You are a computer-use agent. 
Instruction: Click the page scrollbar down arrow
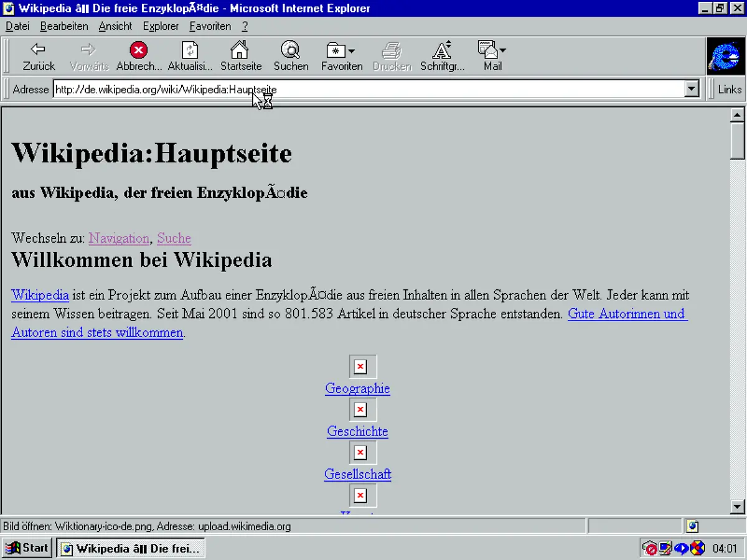[x=736, y=506]
